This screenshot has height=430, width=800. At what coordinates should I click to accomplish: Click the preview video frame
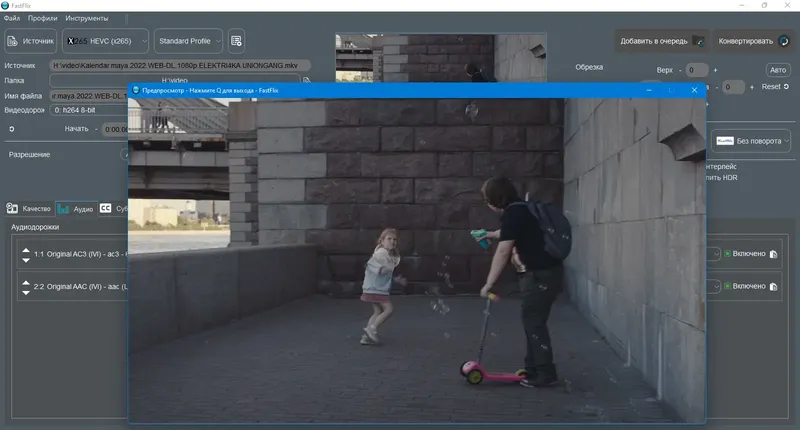click(x=417, y=260)
